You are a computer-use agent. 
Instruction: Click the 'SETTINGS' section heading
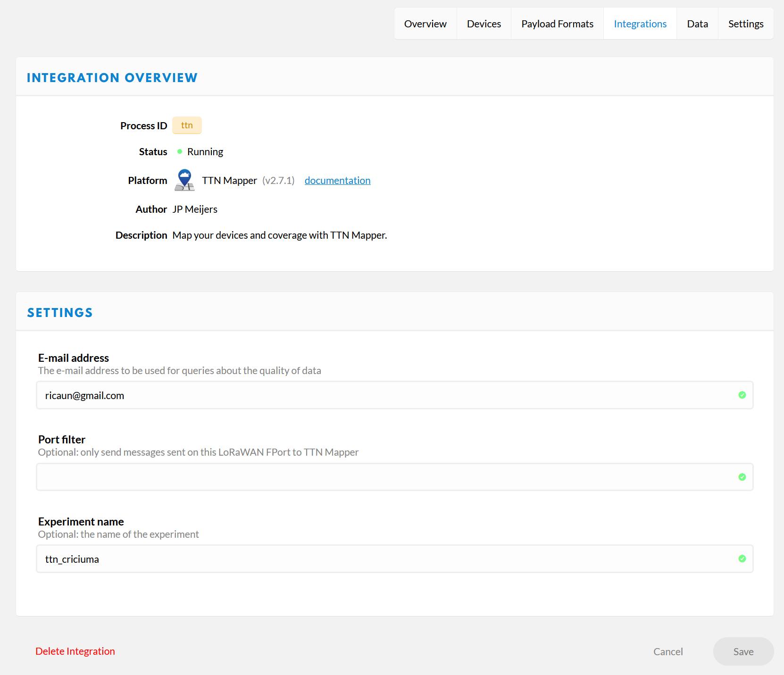(x=60, y=312)
